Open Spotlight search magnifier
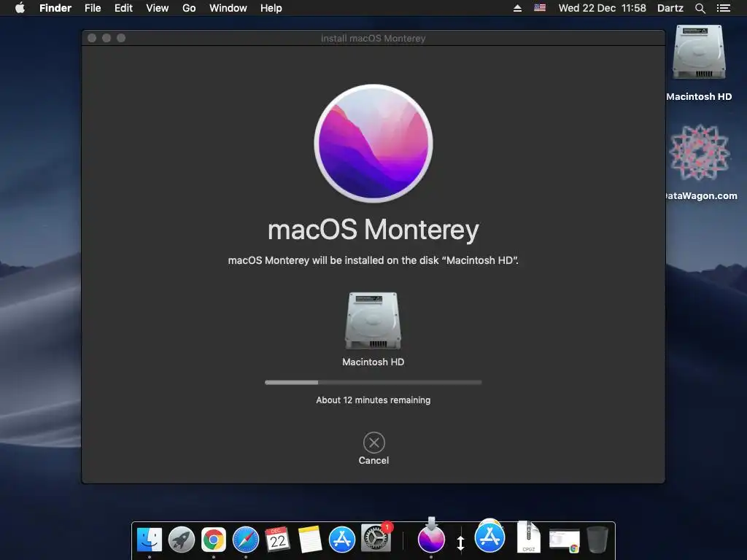Screen dimensions: 747x560 click(x=700, y=8)
